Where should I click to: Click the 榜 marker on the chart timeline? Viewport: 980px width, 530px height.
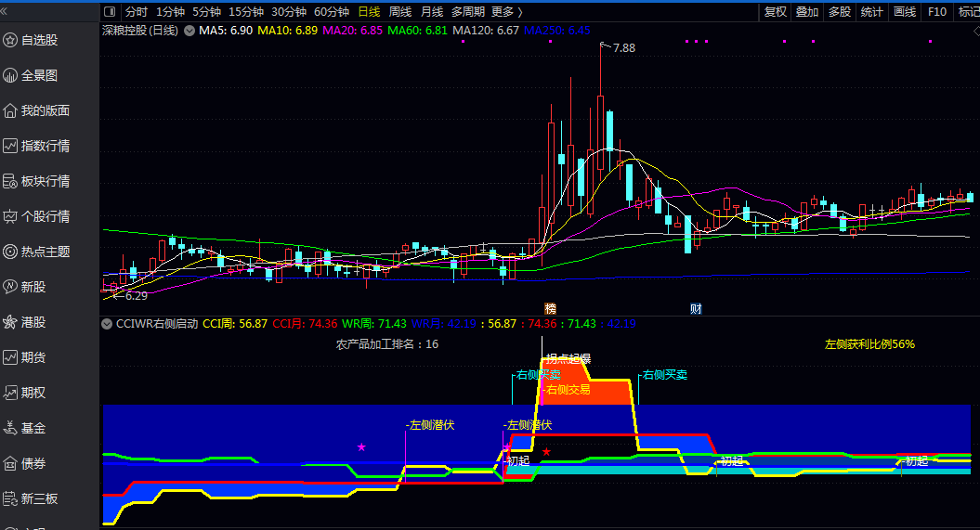(550, 308)
